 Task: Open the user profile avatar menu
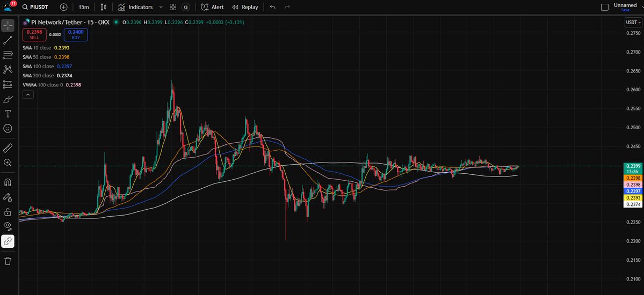(9, 7)
